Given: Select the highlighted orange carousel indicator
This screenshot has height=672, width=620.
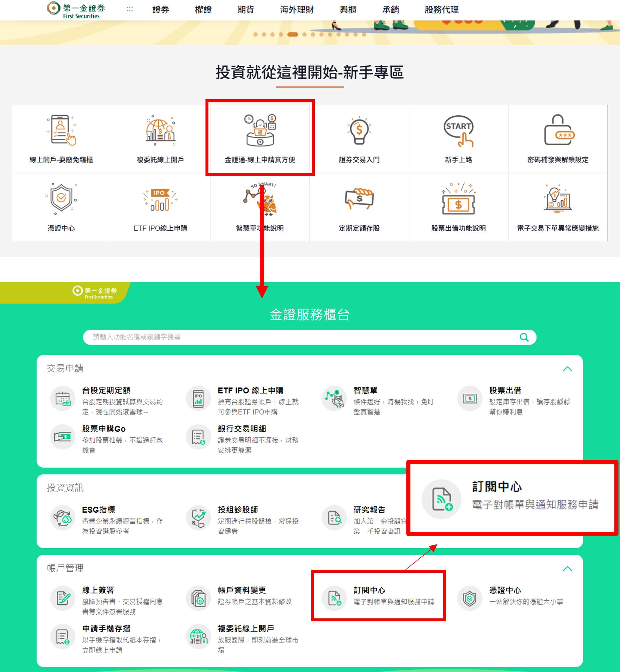Looking at the screenshot, I should tap(293, 34).
